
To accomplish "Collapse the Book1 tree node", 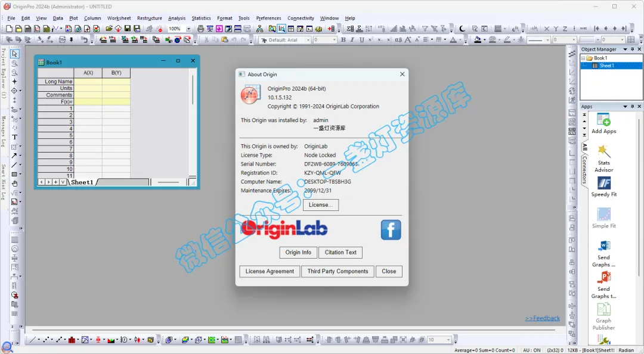I will point(583,58).
